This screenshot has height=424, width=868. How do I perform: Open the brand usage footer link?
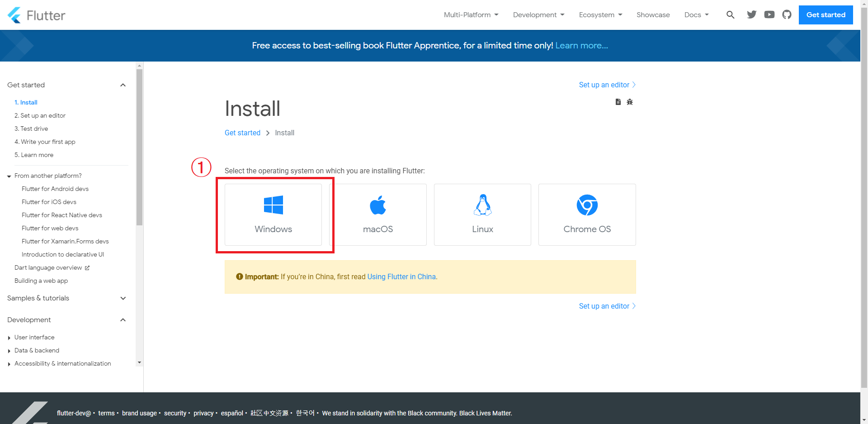click(x=139, y=413)
